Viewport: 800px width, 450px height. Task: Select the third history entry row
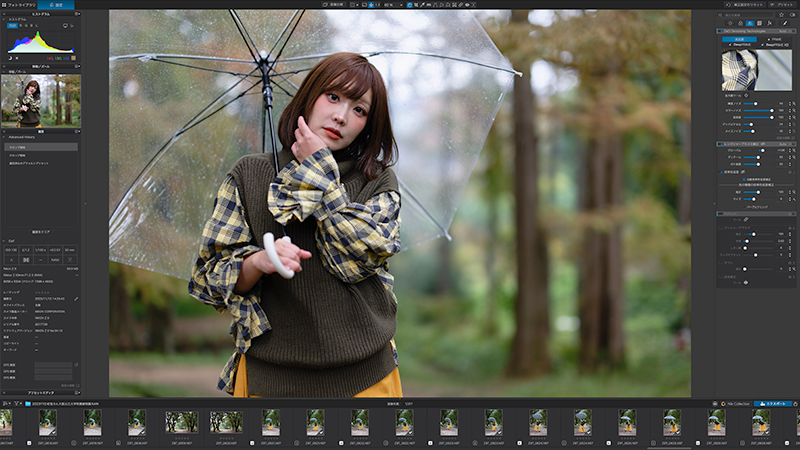[41, 163]
